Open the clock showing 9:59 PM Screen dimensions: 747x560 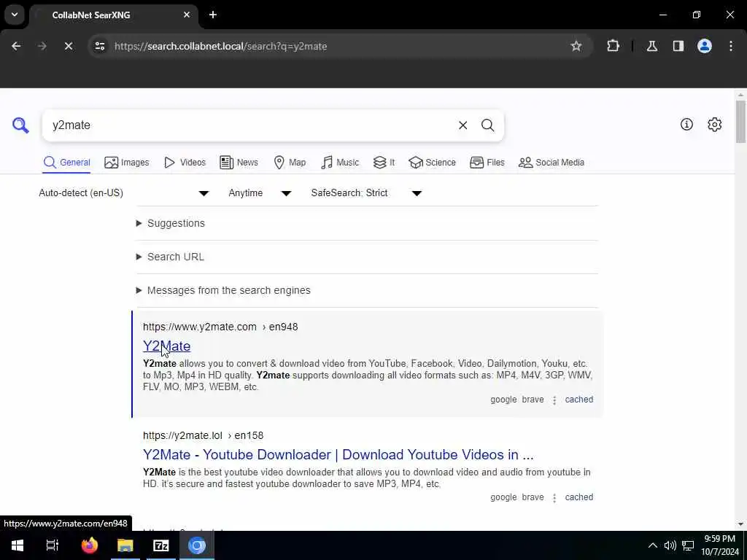tap(719, 545)
